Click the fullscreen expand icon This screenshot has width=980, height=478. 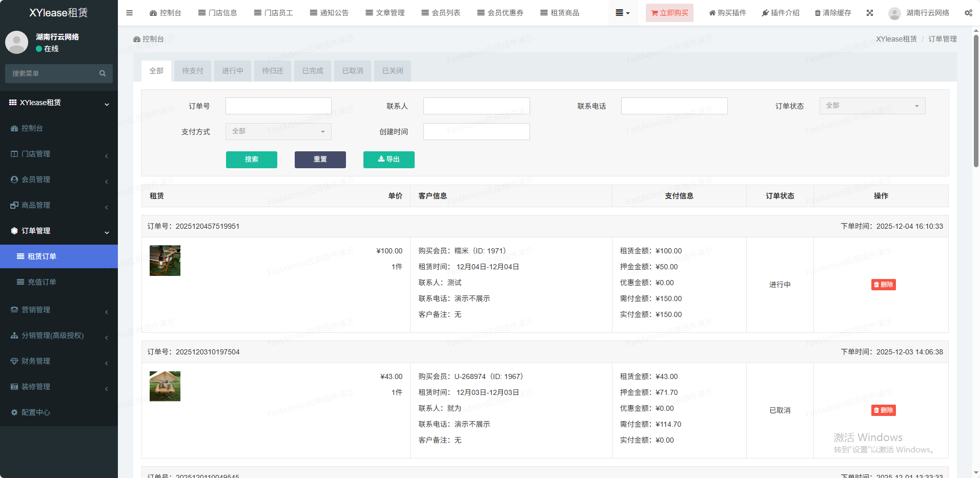[x=870, y=13]
